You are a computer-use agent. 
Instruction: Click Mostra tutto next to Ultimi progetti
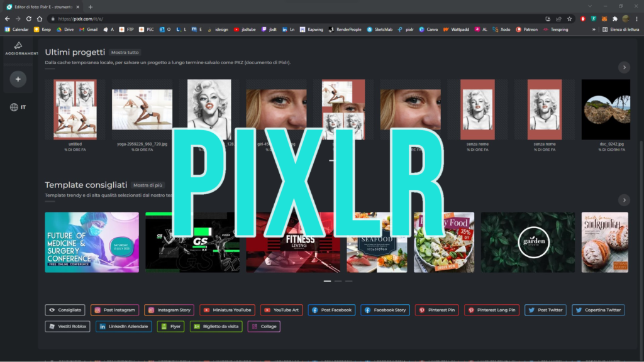pos(125,53)
